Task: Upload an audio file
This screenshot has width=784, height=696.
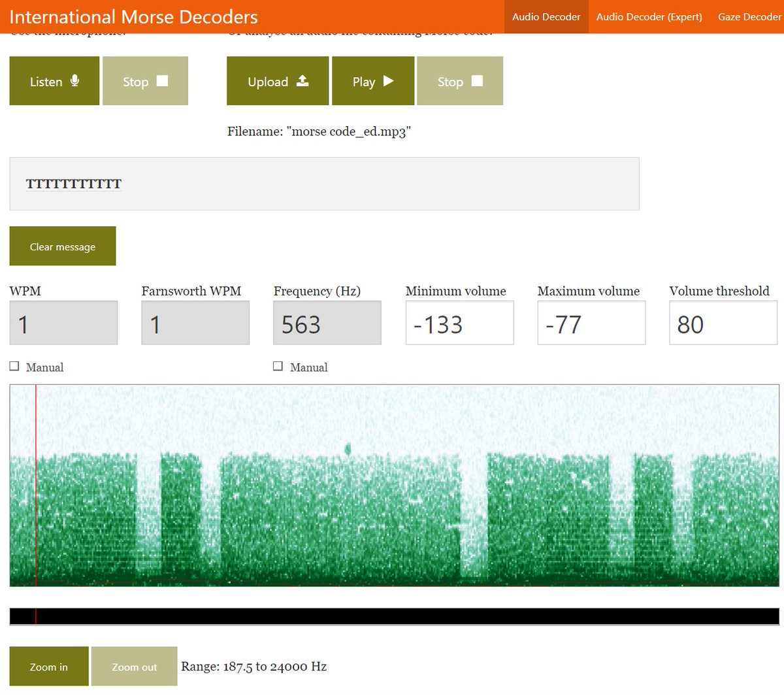Action: point(278,81)
